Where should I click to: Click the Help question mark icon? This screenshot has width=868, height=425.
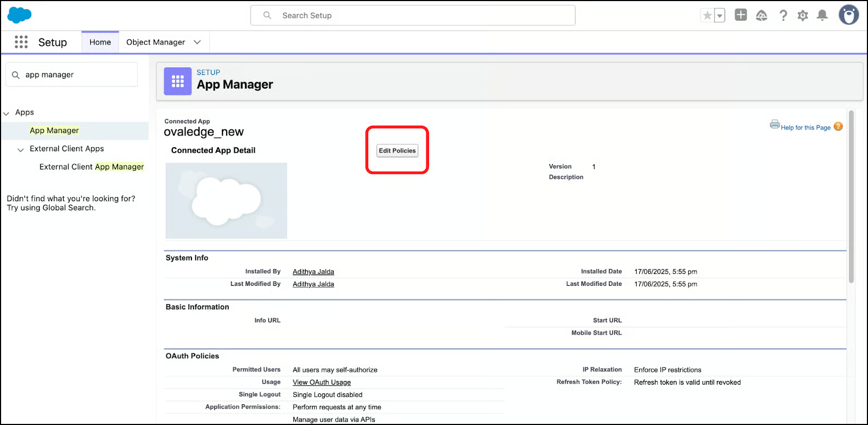pyautogui.click(x=783, y=16)
